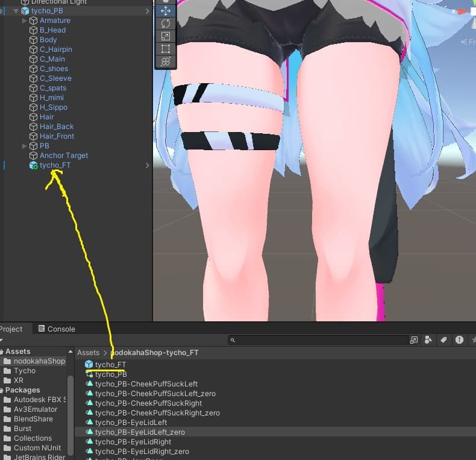Select B_Head in Hierarchy

pyautogui.click(x=53, y=30)
